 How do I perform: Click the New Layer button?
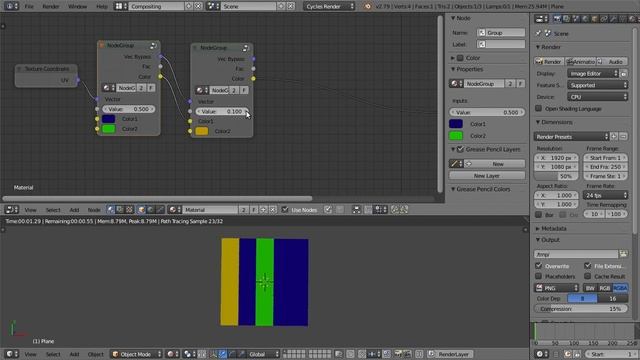point(487,176)
